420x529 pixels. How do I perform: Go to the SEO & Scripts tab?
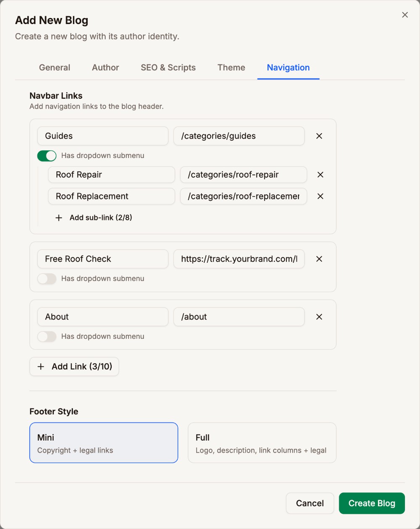click(x=168, y=68)
